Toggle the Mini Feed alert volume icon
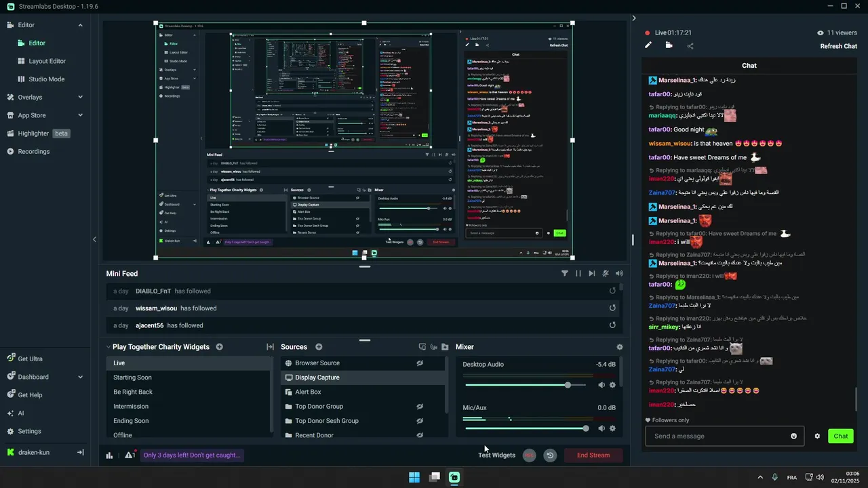This screenshot has width=868, height=488. [x=619, y=274]
